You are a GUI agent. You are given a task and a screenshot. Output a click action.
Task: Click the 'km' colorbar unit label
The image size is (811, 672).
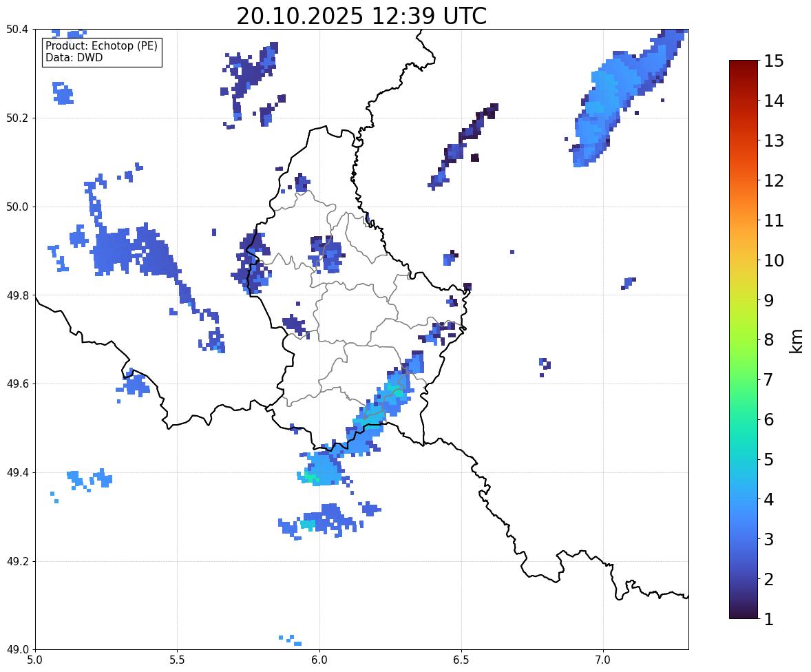(x=797, y=341)
